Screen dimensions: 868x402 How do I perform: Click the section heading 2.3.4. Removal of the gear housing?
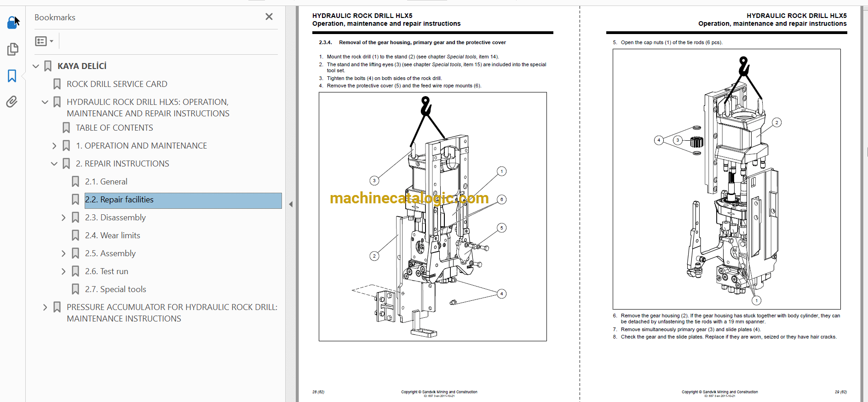click(x=412, y=42)
